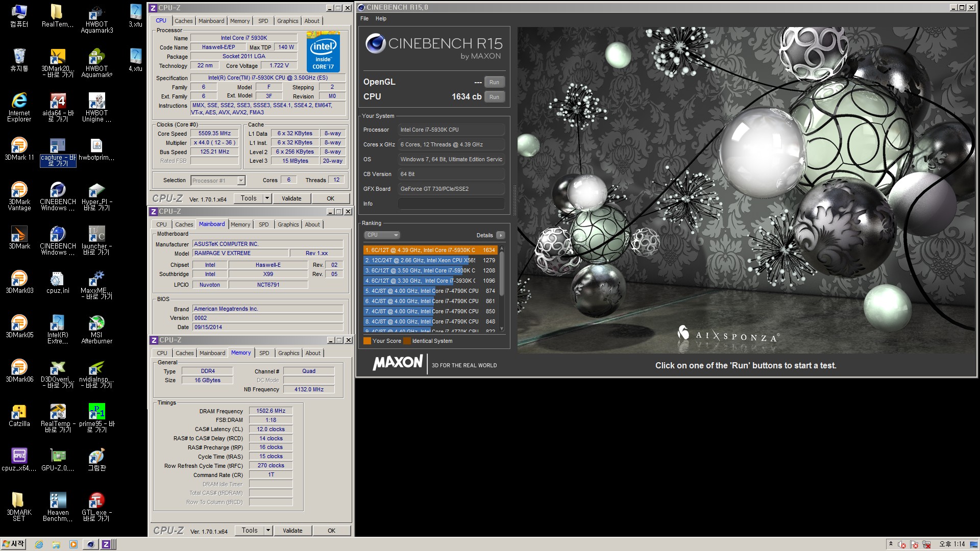Open Hyper_PI desktop shortcut
The image size is (980, 551).
96,196
